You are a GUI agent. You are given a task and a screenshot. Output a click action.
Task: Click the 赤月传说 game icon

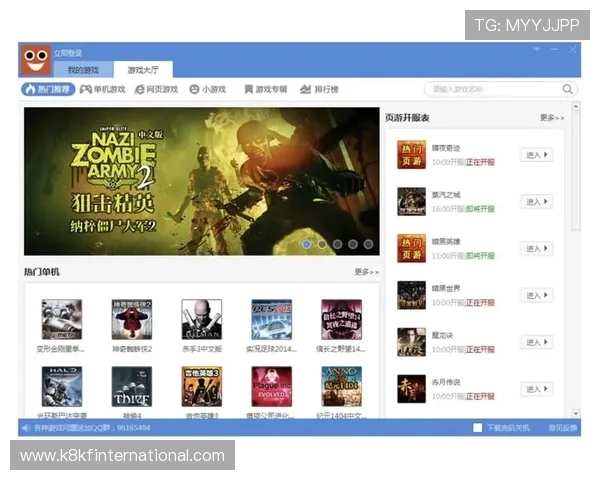[411, 389]
